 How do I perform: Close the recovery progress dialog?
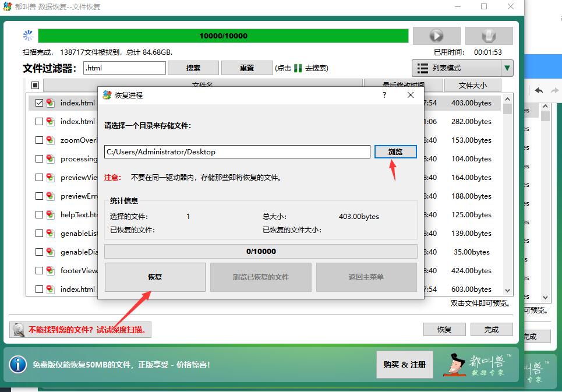tap(411, 95)
